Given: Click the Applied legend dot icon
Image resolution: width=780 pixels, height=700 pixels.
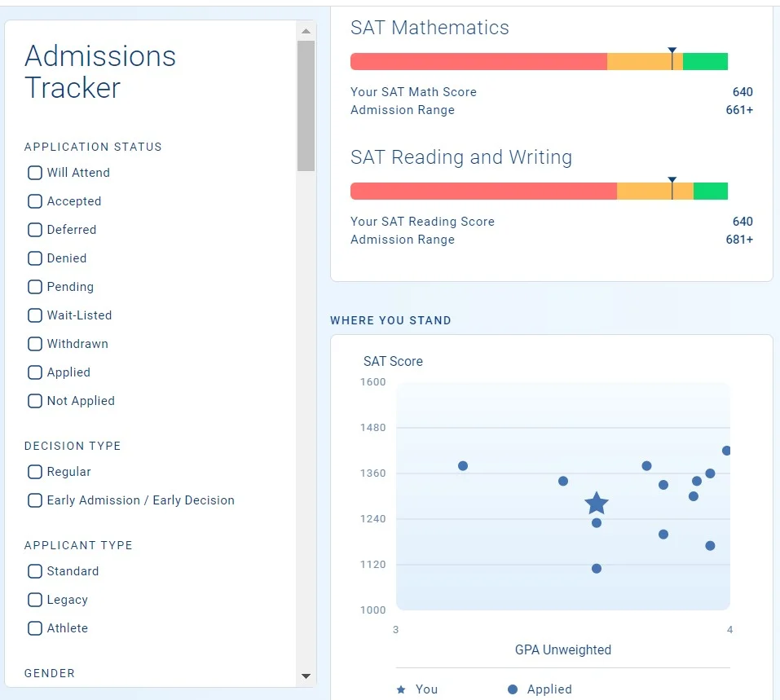Looking at the screenshot, I should pos(513,689).
